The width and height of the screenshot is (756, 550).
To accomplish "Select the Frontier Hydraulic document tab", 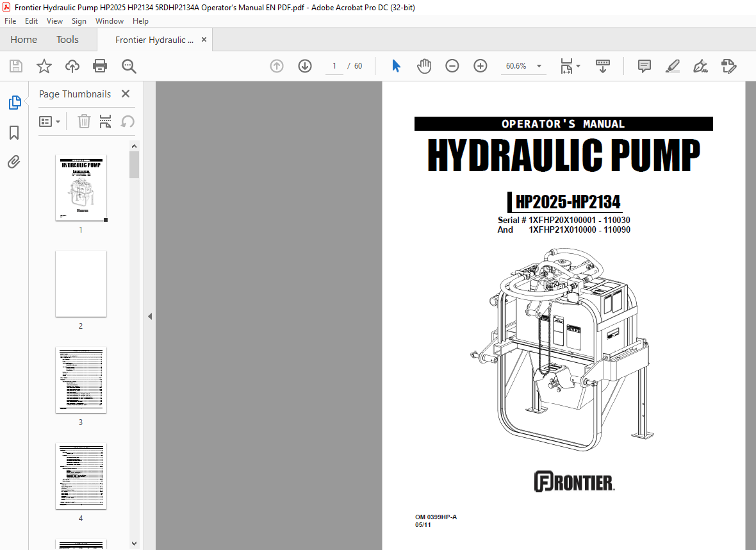I will tap(154, 40).
